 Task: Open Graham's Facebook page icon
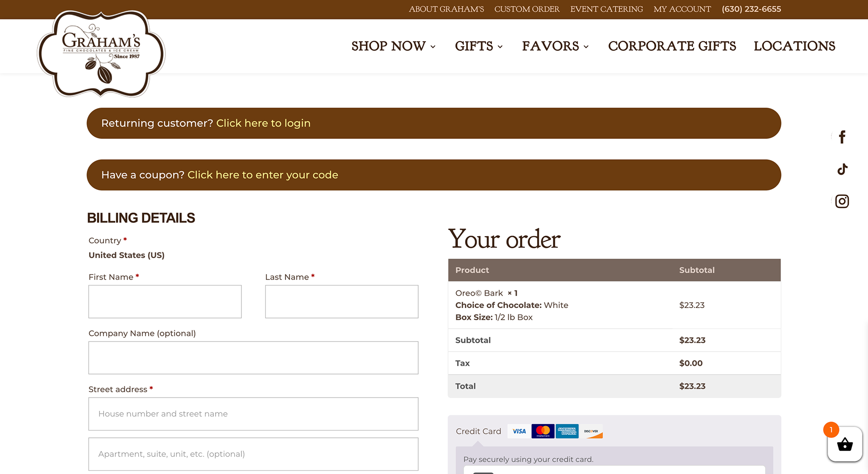pos(842,137)
